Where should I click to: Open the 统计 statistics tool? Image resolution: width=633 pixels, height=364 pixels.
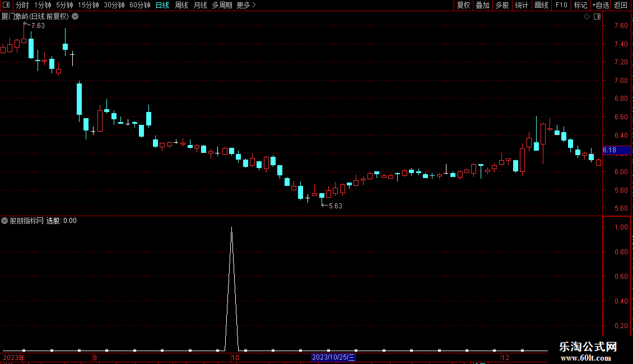click(x=522, y=5)
